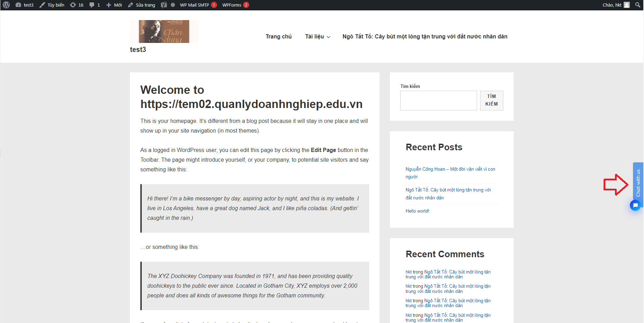Click Sửa trang to edit page
This screenshot has height=323, width=644.
[x=142, y=5]
